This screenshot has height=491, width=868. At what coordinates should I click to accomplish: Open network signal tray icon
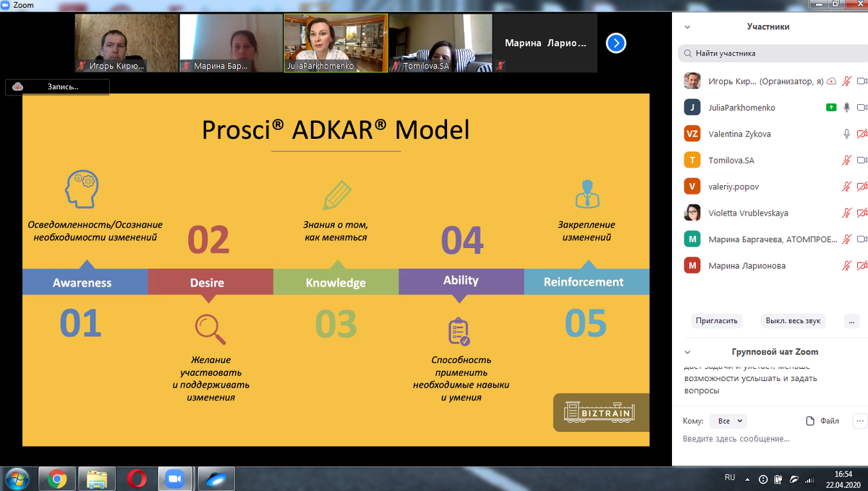point(809,479)
